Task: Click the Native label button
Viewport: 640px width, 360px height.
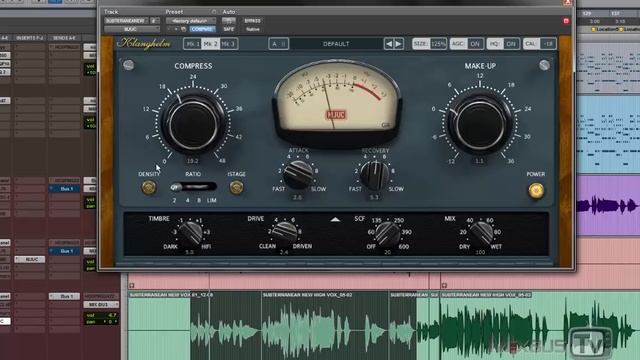Action: coord(253,29)
